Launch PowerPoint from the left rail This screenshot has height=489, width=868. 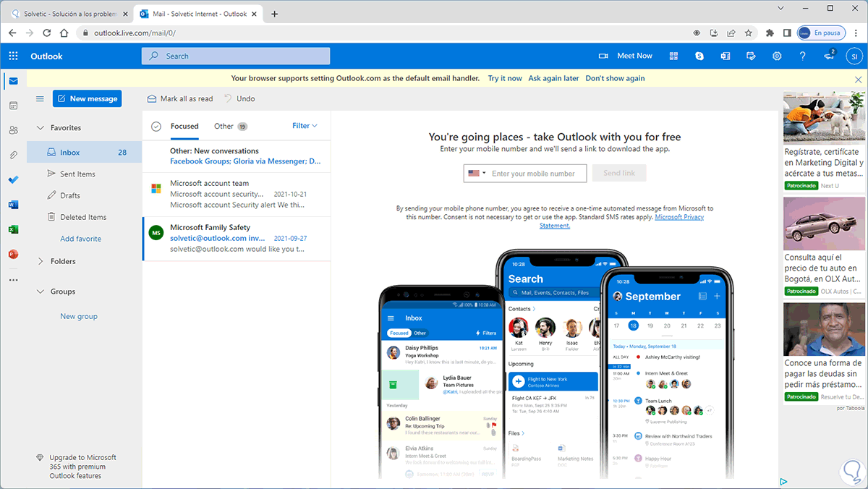[x=13, y=254]
